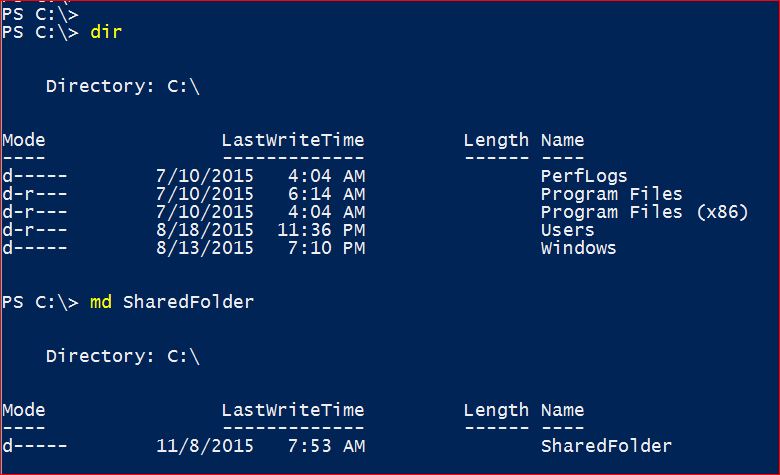780x475 pixels.
Task: Click the 11:36 PM time value
Action: [x=321, y=230]
